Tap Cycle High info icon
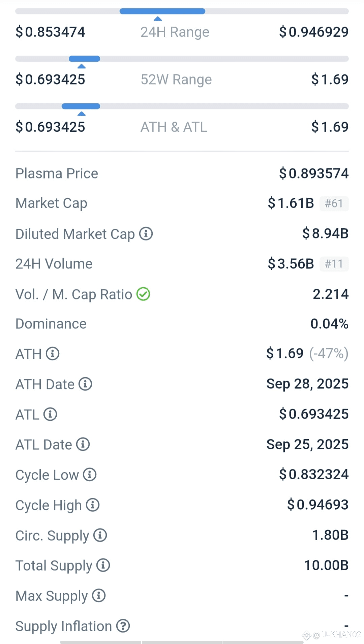Viewport: 364px width, 644px height. click(93, 505)
